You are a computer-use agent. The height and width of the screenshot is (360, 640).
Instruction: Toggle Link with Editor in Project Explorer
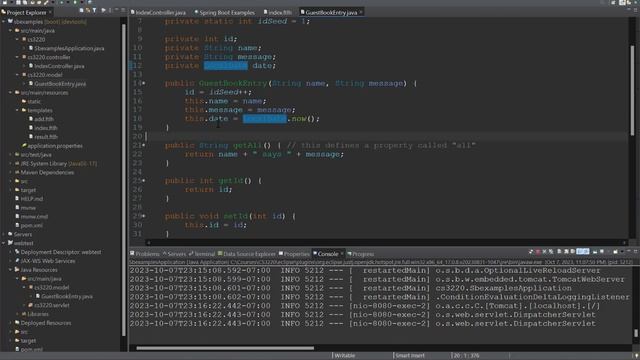[x=88, y=10]
